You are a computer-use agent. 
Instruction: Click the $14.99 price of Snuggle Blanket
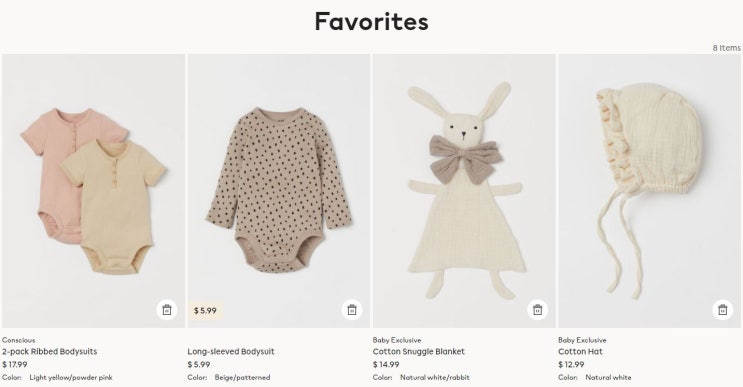click(x=386, y=365)
